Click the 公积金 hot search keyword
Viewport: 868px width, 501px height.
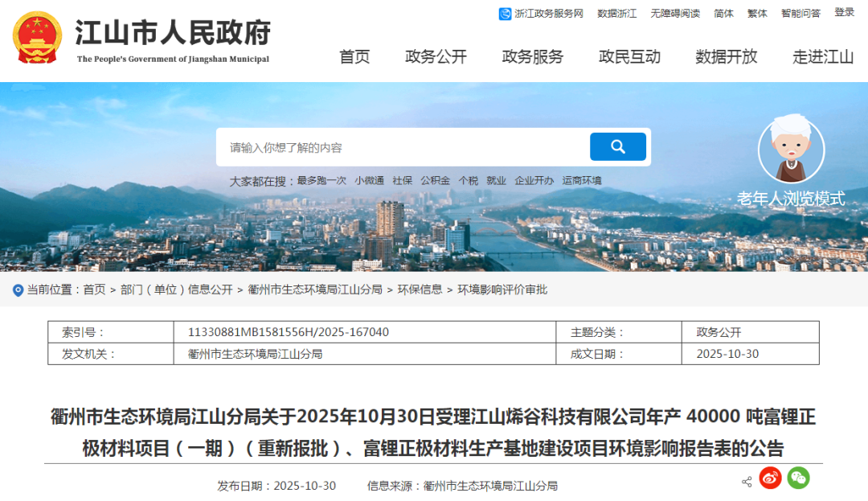pos(435,181)
